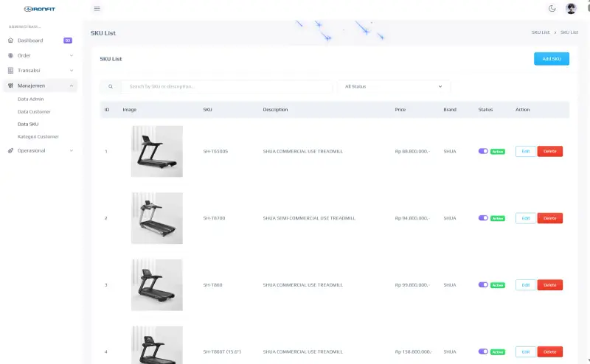Click the Dashboard home icon
This screenshot has height=364, width=590.
click(x=10, y=41)
